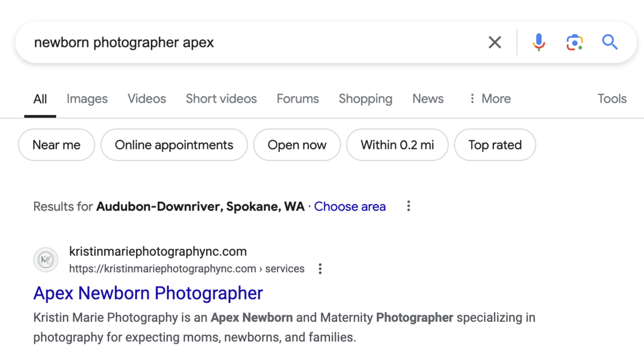The height and width of the screenshot is (364, 644).
Task: Open the three-dot menu beside result URL
Action: pyautogui.click(x=320, y=269)
